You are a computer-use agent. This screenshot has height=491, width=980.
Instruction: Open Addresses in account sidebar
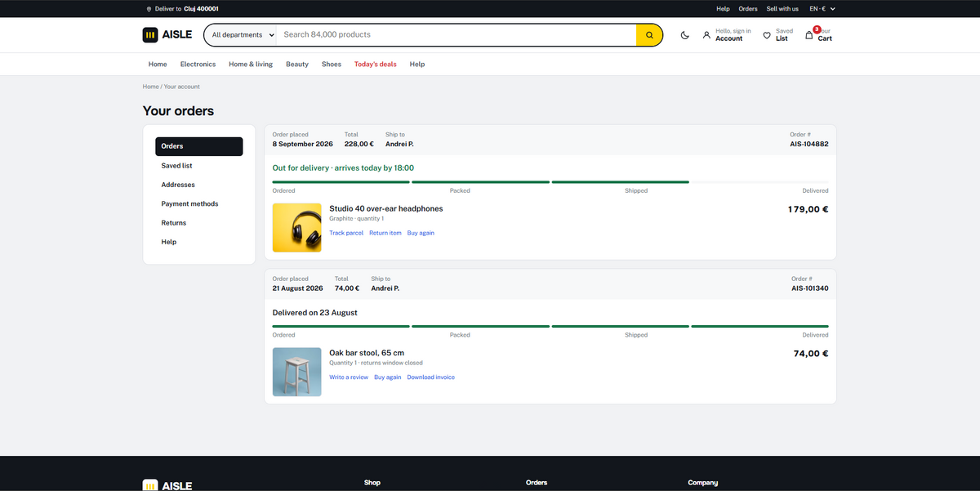point(199,185)
